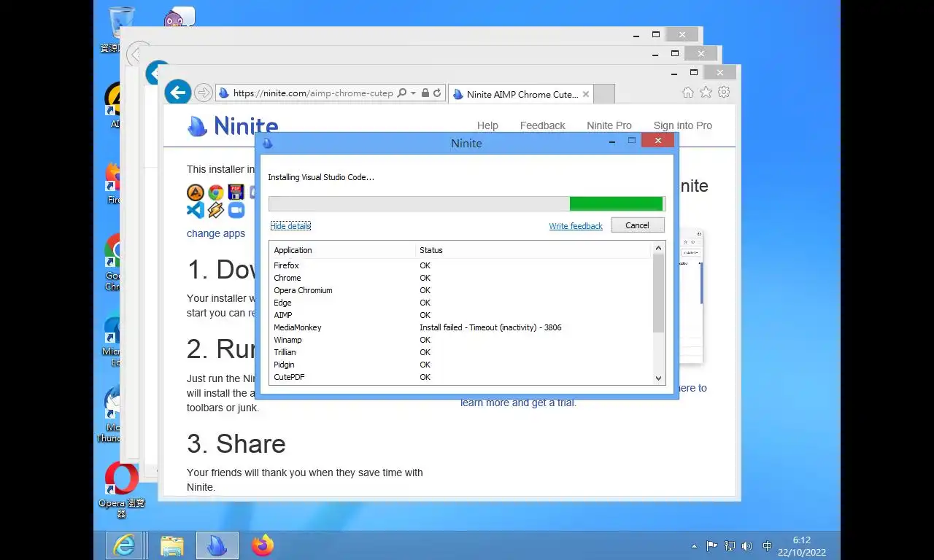
Task: Select the MediaMonkey row
Action: point(460,327)
